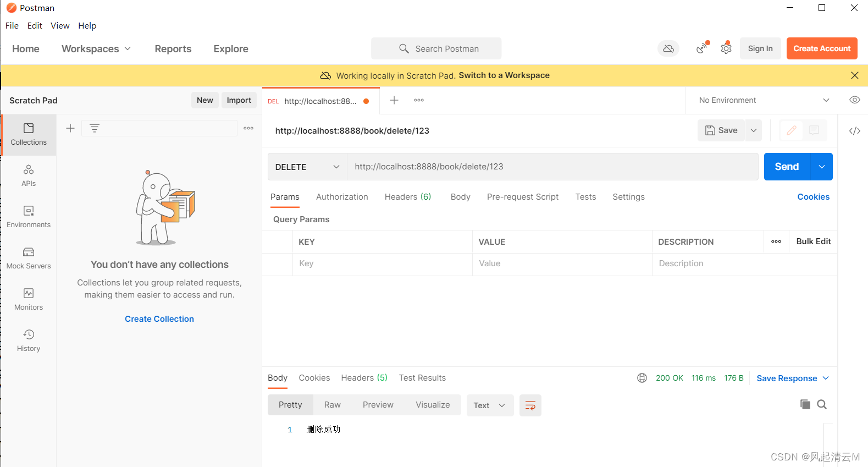Open the code snippet panel icon

(855, 131)
